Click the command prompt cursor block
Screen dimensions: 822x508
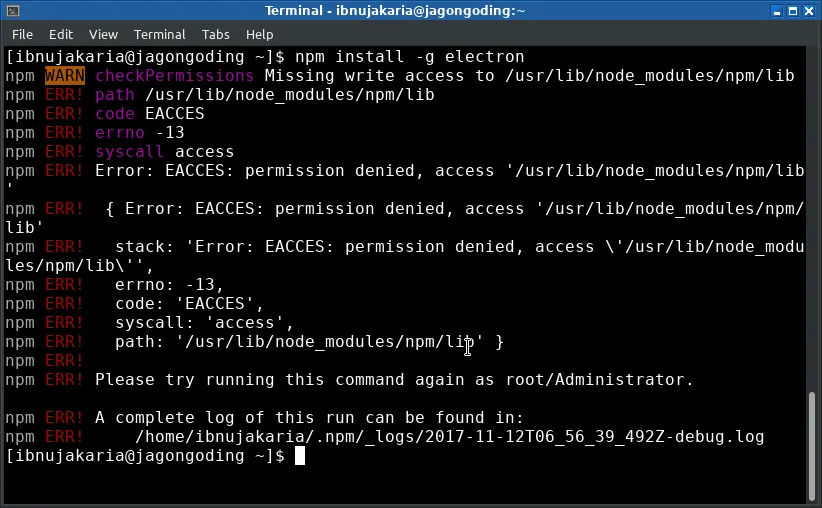(300, 456)
